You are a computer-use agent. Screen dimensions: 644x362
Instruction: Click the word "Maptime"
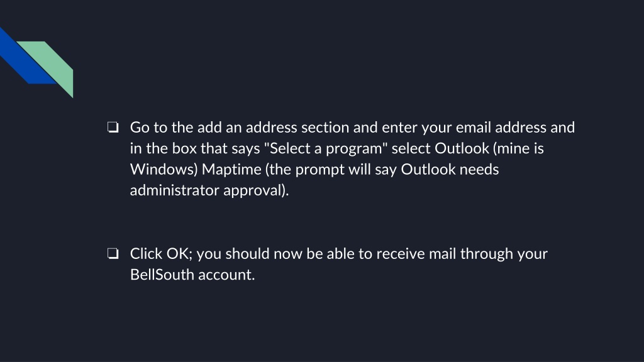point(231,170)
